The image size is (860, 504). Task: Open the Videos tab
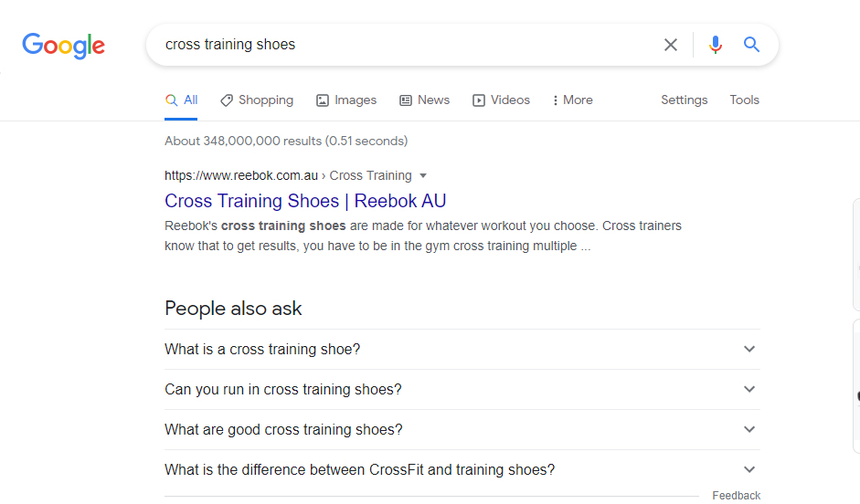[502, 100]
